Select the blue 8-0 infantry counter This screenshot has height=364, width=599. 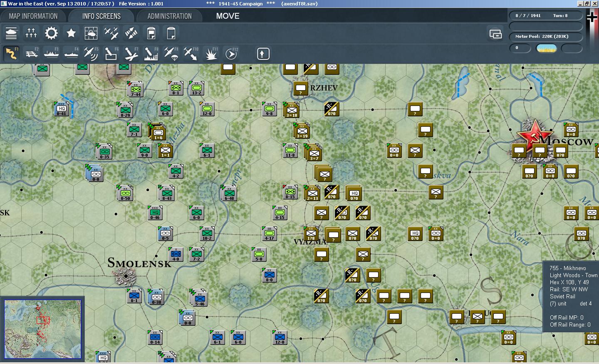(x=269, y=275)
